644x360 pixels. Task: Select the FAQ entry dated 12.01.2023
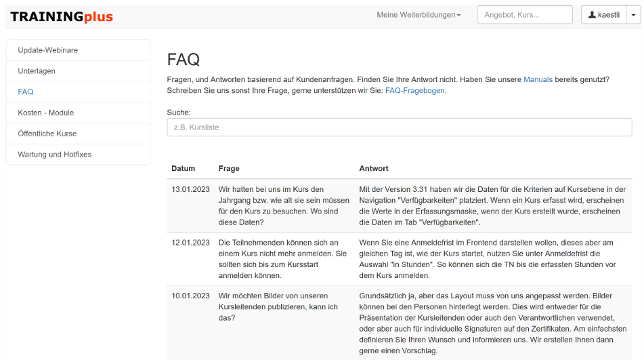(x=190, y=243)
